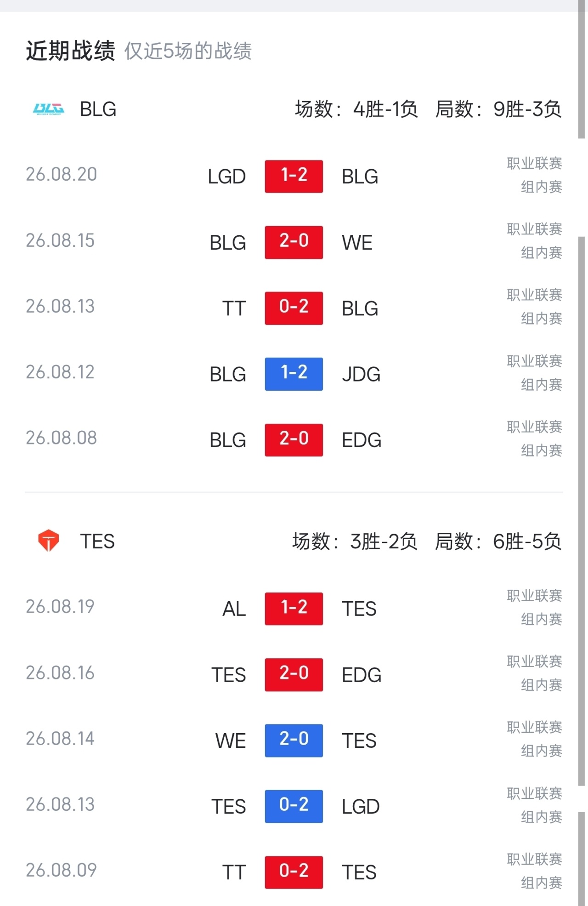Screen dimensions: 588x906
Task: Open the TES team logo
Action: pos(48,541)
